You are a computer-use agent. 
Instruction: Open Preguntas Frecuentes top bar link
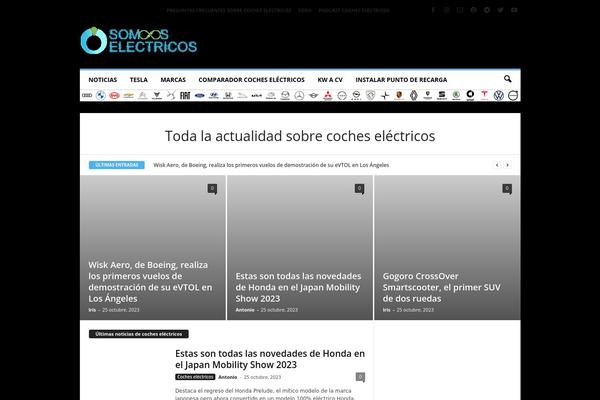click(x=229, y=10)
